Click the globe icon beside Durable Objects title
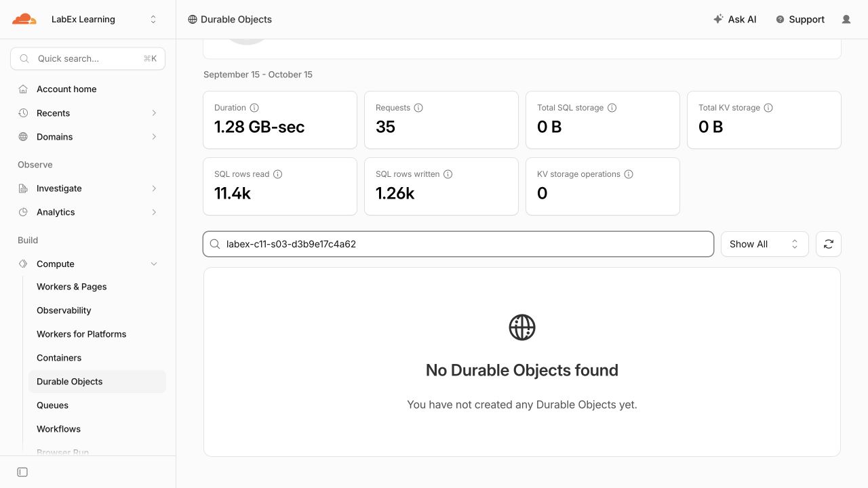The height and width of the screenshot is (488, 868). [193, 20]
